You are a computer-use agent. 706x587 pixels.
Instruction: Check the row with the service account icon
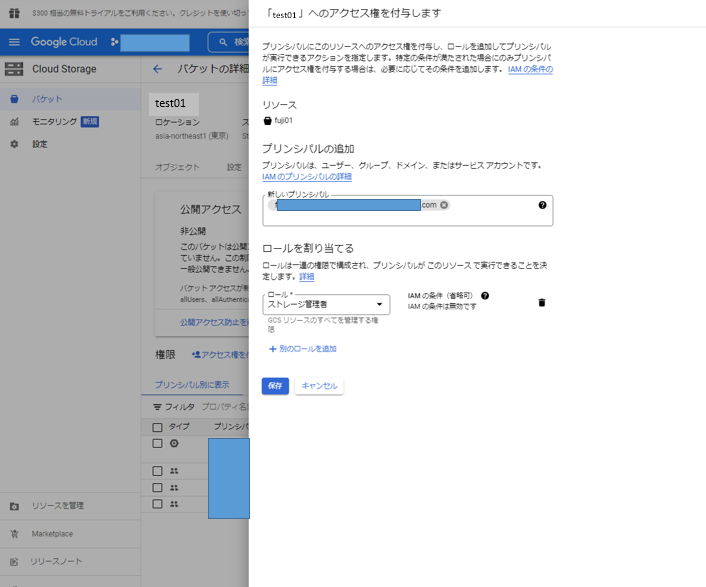(157, 443)
